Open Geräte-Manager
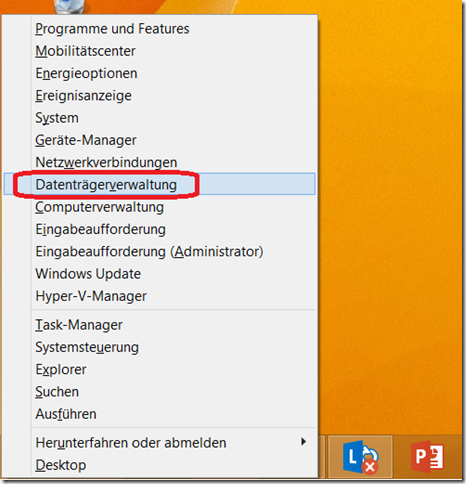Viewport: 466px width, 484px height. [x=159, y=140]
